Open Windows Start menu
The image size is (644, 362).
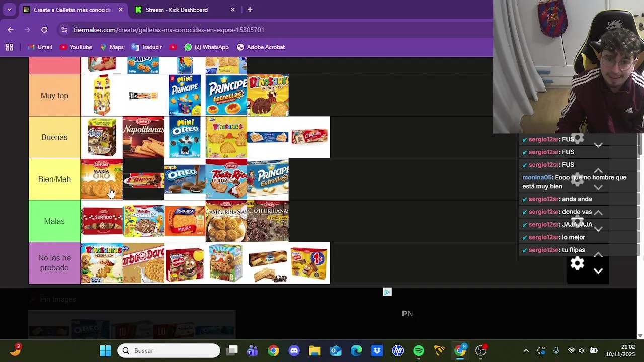tap(105, 350)
